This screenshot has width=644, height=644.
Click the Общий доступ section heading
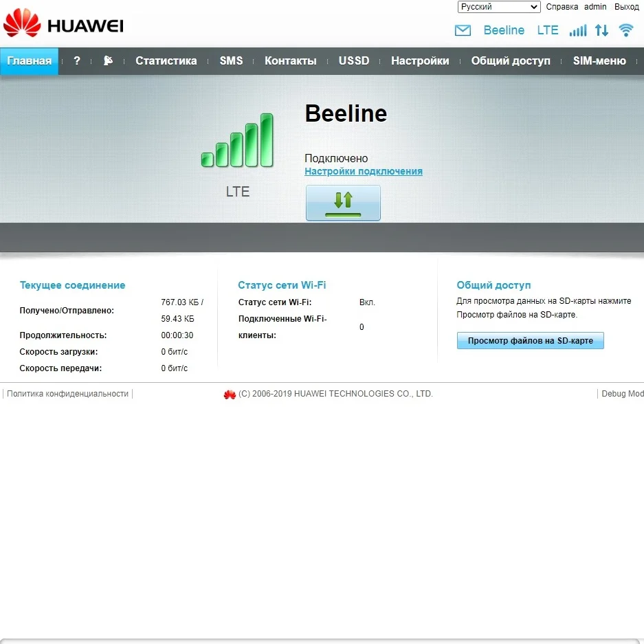pyautogui.click(x=493, y=285)
